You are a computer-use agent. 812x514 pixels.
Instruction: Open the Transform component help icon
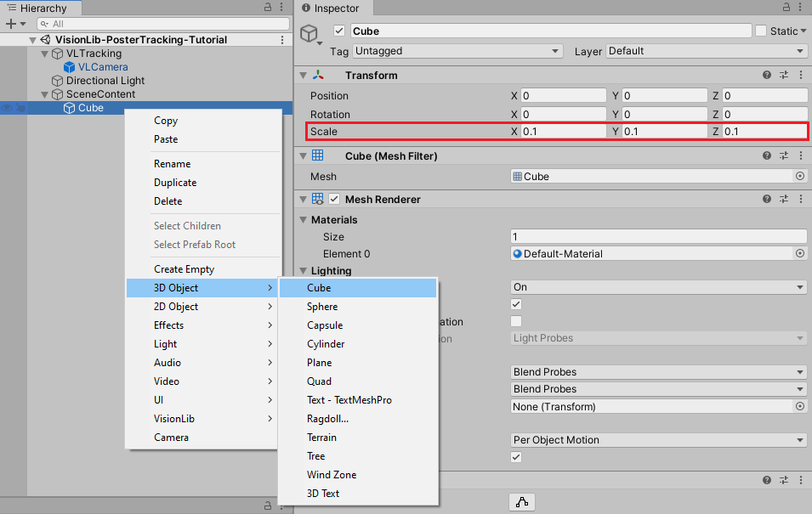767,76
